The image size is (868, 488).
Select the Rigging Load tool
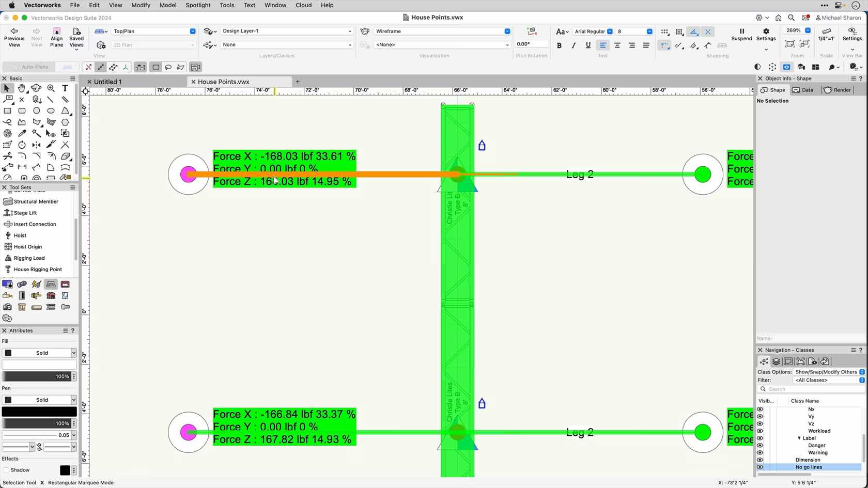(29, 258)
